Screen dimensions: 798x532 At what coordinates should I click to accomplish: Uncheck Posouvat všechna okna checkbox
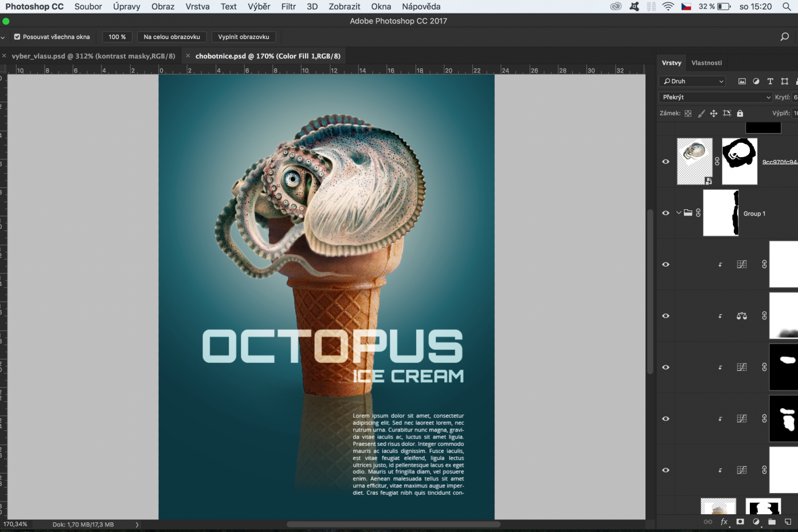(x=17, y=37)
